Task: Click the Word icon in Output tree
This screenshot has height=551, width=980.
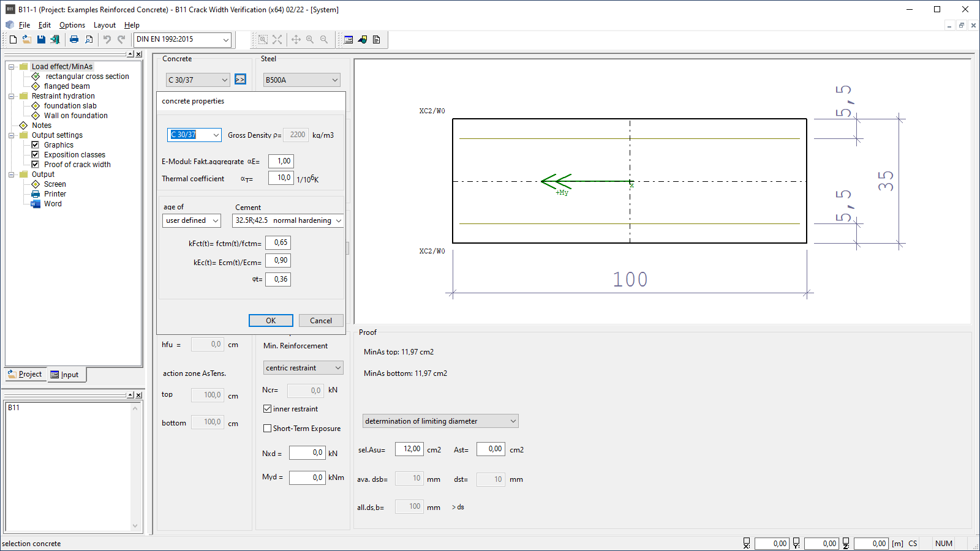Action: pyautogui.click(x=36, y=204)
